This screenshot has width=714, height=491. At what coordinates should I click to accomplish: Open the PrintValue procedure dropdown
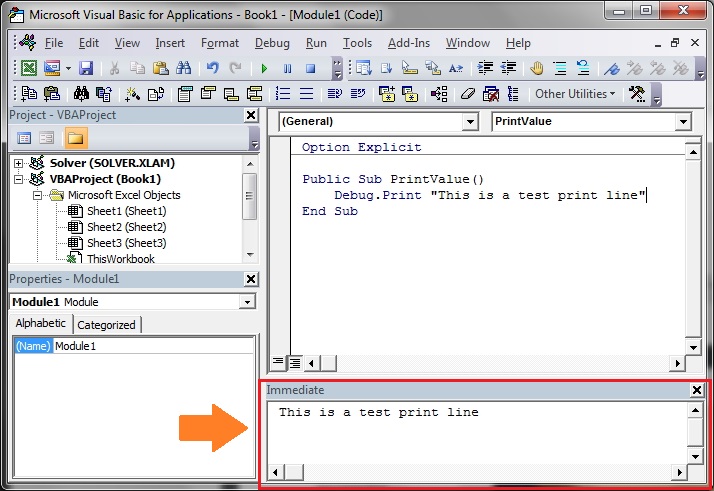[683, 122]
